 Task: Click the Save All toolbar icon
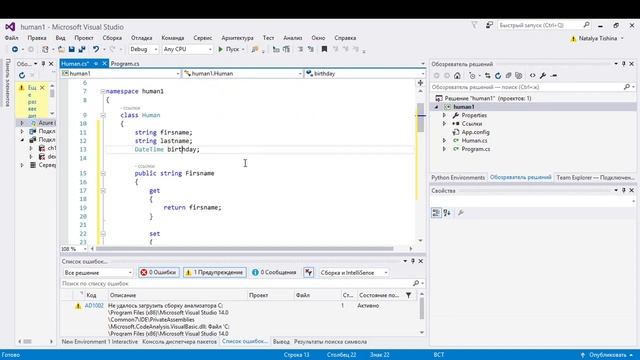(82, 49)
